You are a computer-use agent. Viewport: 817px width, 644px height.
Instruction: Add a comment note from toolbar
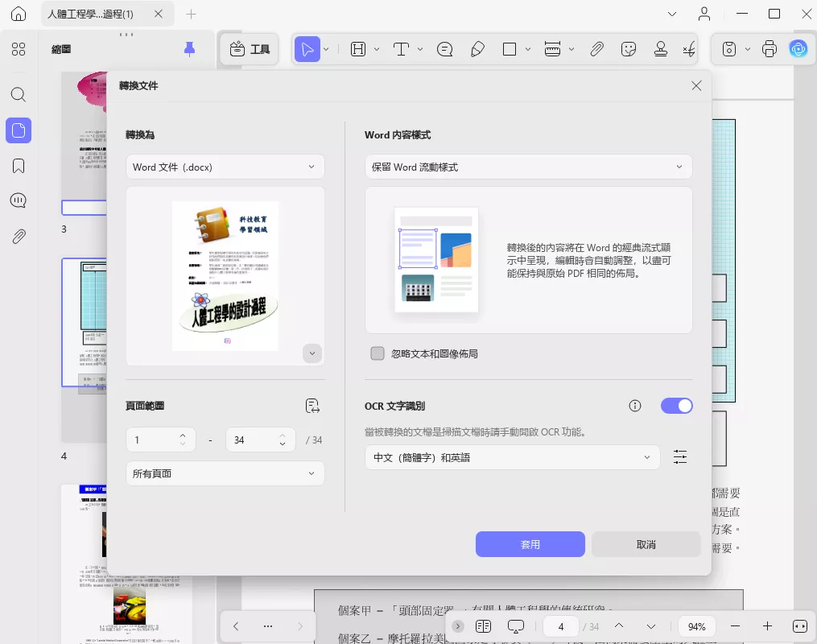tap(444, 49)
